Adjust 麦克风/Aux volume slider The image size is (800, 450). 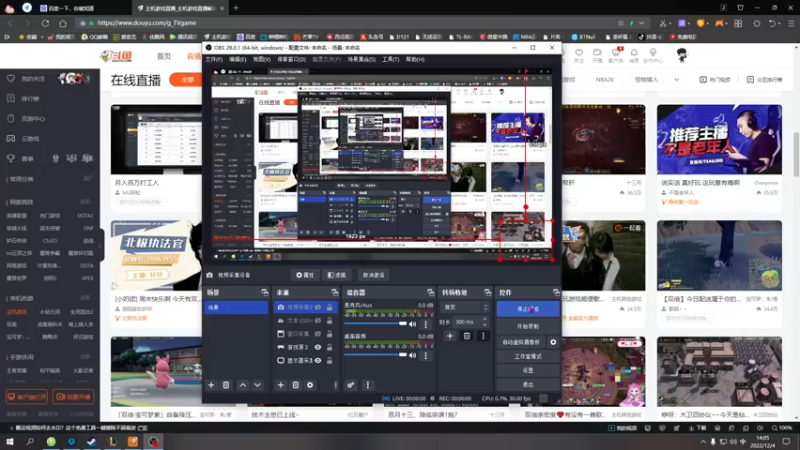pyautogui.click(x=376, y=324)
